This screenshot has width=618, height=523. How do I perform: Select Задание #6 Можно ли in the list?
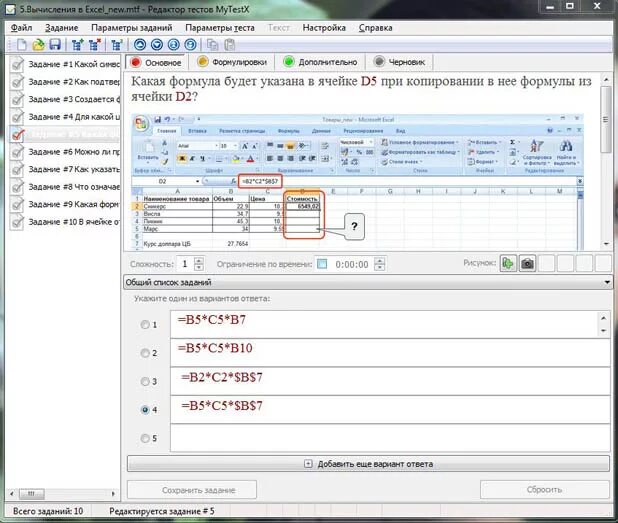click(74, 152)
